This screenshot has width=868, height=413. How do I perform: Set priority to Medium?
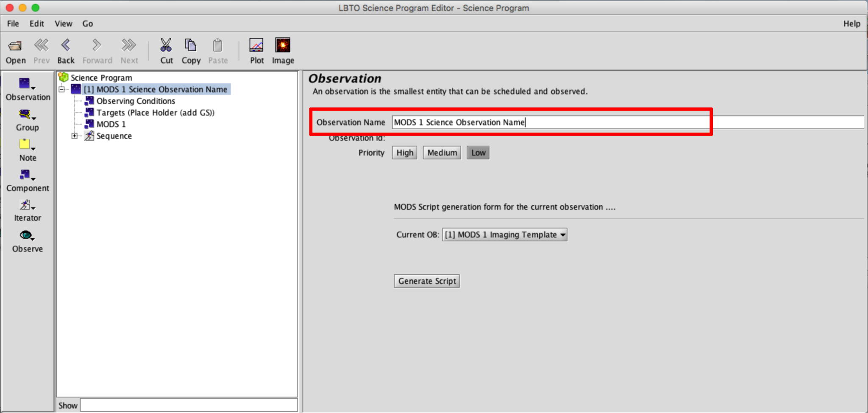(442, 153)
